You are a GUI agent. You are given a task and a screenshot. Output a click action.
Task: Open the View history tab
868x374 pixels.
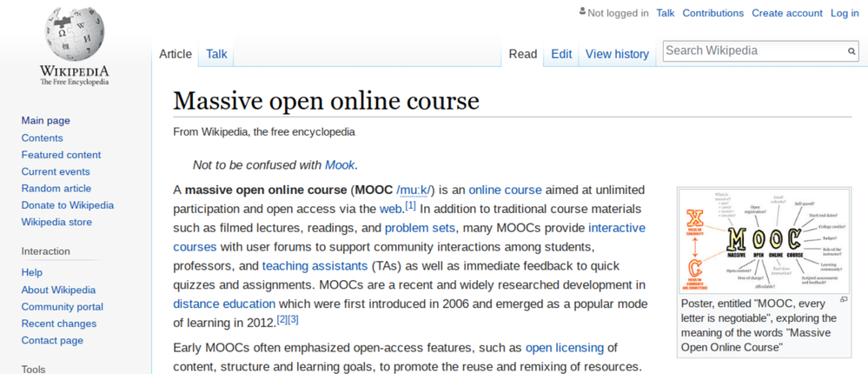(x=617, y=54)
